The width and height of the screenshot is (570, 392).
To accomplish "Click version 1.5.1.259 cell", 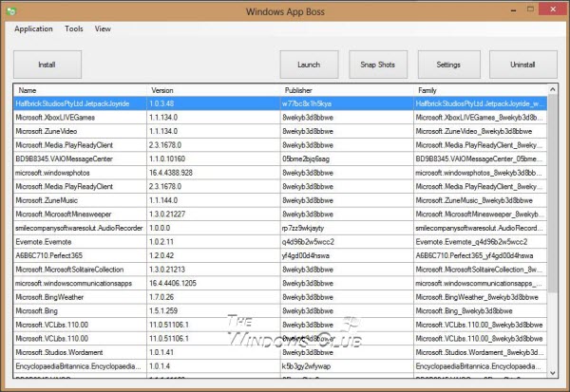I will [214, 310].
